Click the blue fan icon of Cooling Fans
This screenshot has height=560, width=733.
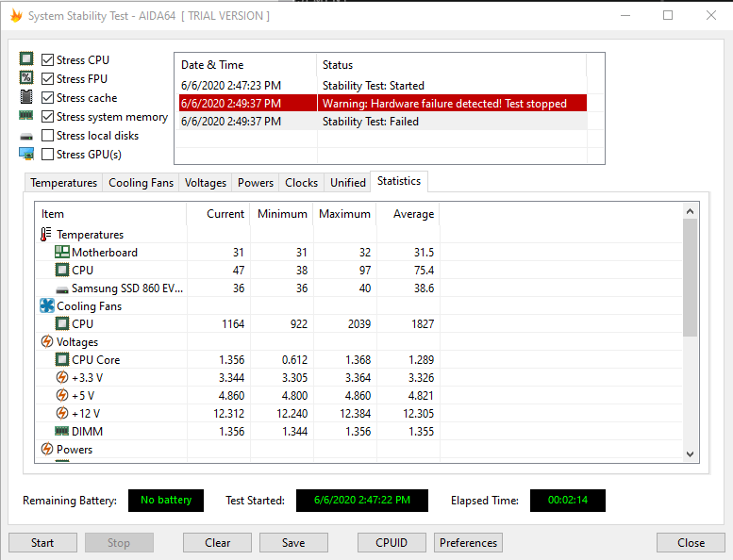(47, 305)
